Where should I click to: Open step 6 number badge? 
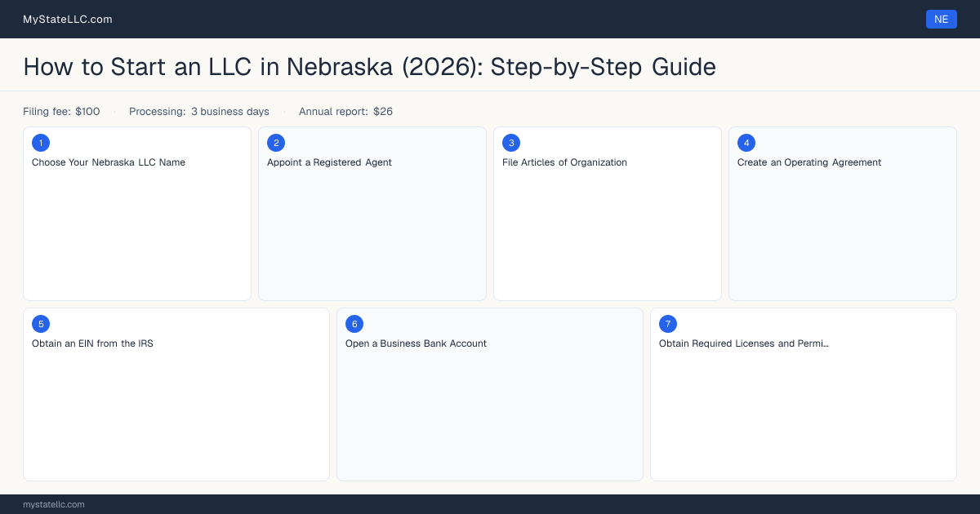coord(354,324)
